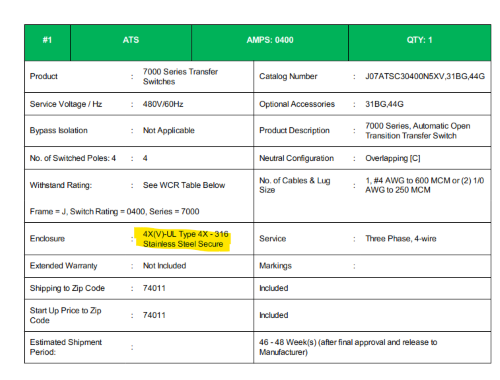Click the 'QTY: 1' header

(420, 42)
